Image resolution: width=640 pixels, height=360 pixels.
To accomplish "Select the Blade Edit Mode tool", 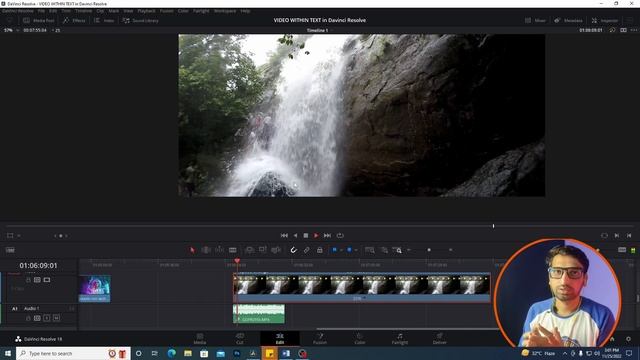I will point(233,250).
